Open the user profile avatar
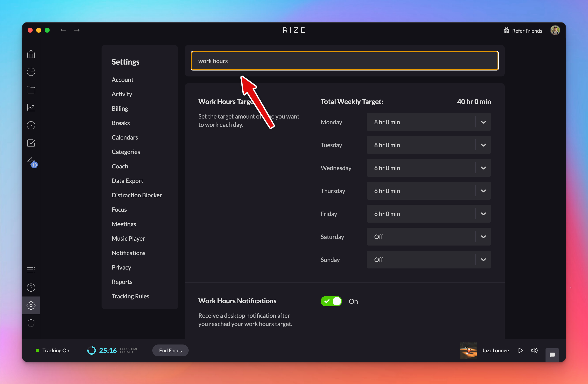Viewport: 588px width, 384px height. point(555,30)
